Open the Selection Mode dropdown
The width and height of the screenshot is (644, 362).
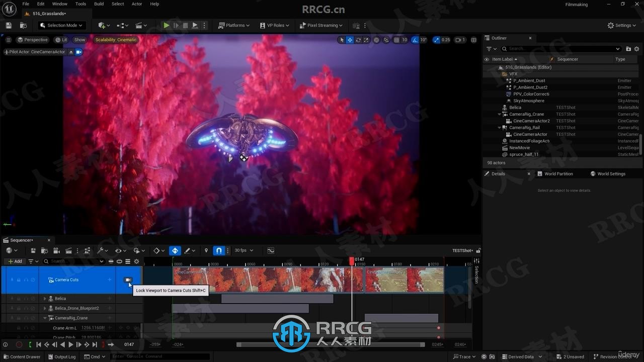click(x=61, y=25)
